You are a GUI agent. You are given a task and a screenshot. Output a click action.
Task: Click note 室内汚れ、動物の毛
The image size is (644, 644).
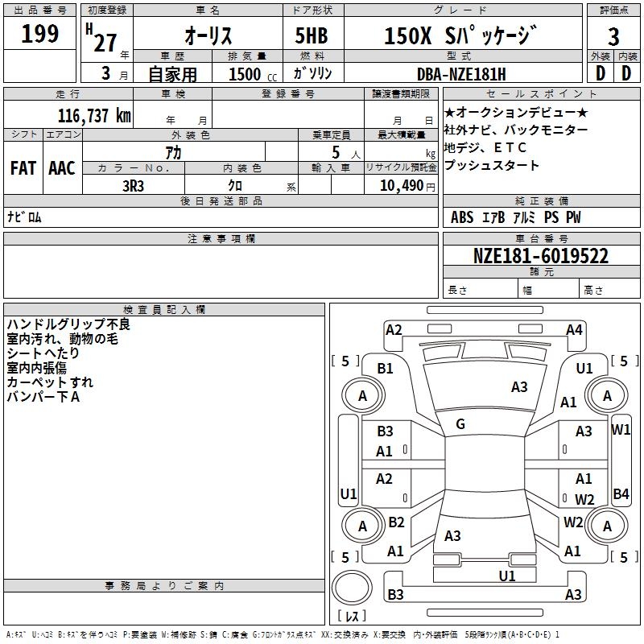click(62, 339)
